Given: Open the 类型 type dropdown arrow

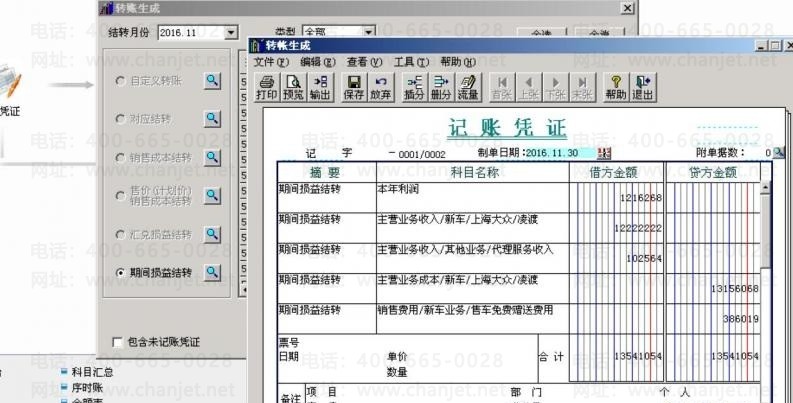Looking at the screenshot, I should pos(369,32).
